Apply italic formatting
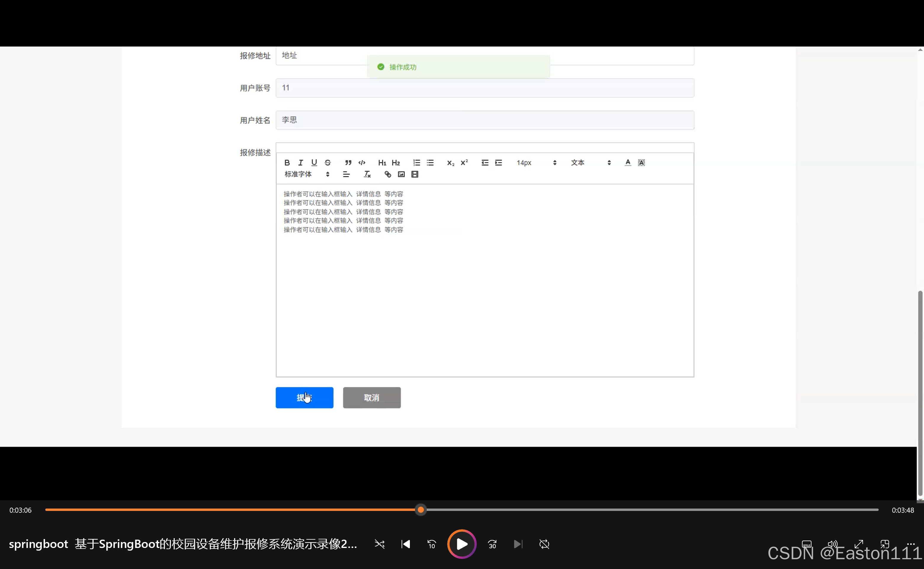924x569 pixels. 301,163
